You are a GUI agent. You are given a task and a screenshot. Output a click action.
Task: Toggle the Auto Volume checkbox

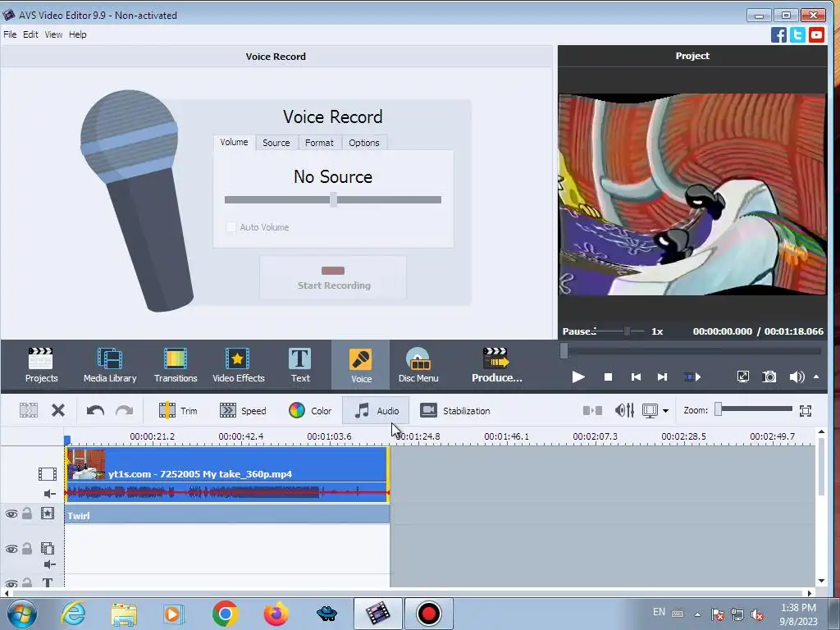[231, 227]
